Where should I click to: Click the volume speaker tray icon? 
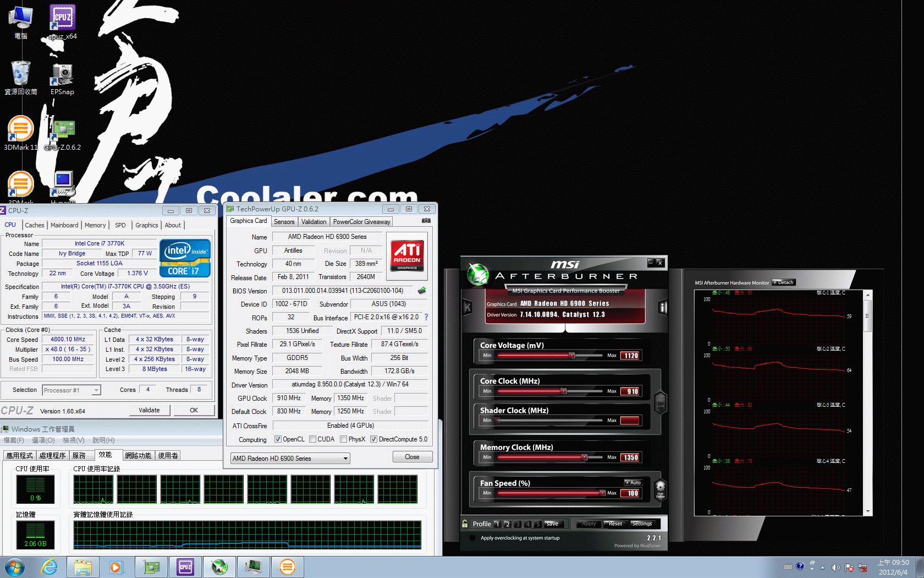tap(835, 568)
